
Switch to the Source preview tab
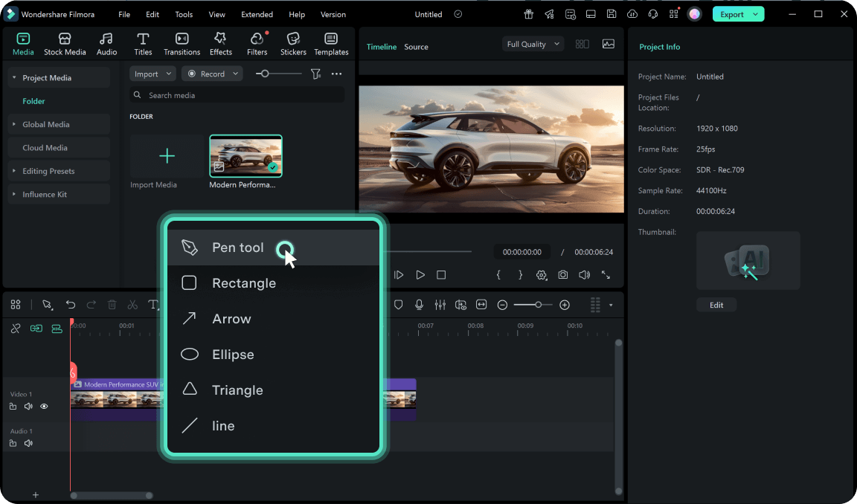[416, 47]
